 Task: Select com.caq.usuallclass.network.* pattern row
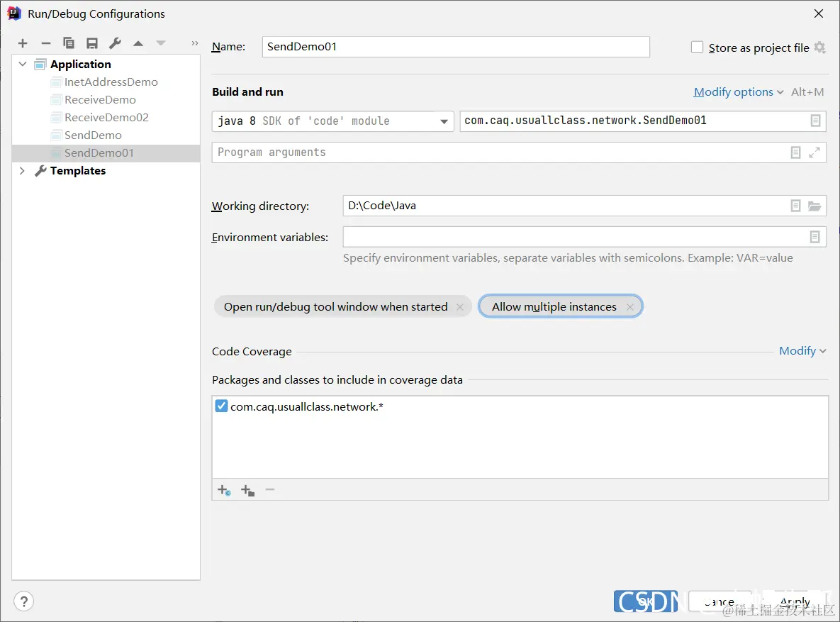pyautogui.click(x=520, y=406)
